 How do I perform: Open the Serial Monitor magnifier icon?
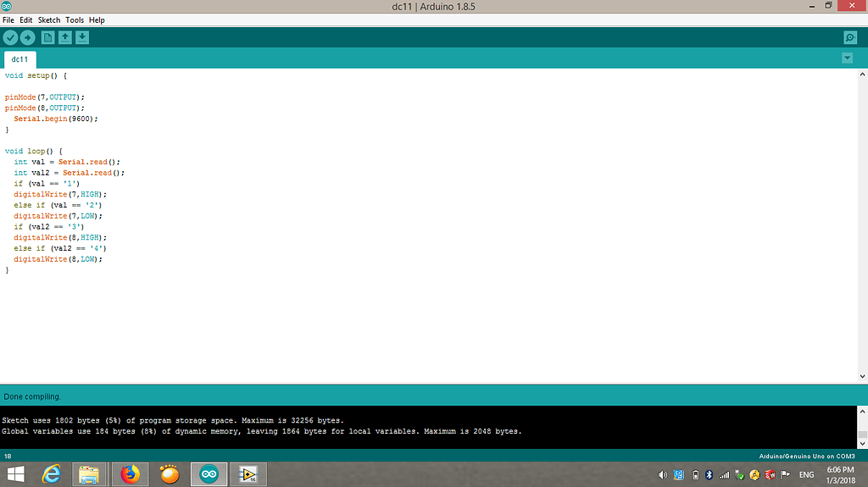850,37
